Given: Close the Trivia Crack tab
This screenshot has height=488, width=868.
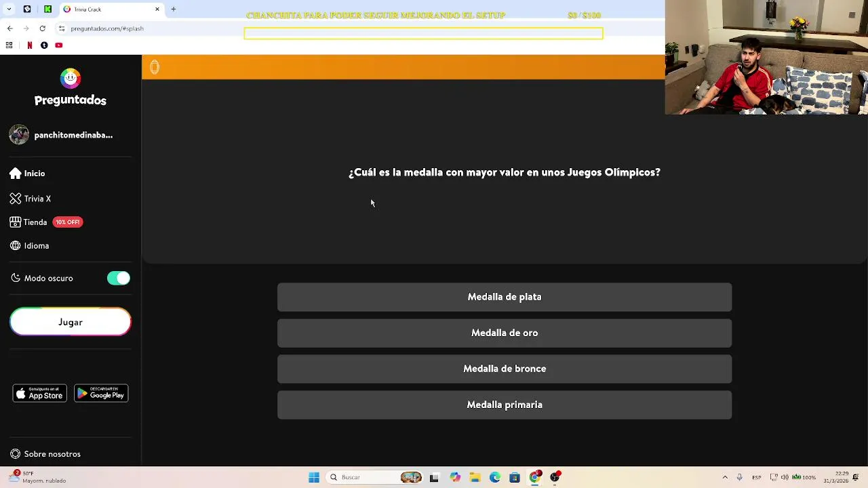Looking at the screenshot, I should point(157,9).
